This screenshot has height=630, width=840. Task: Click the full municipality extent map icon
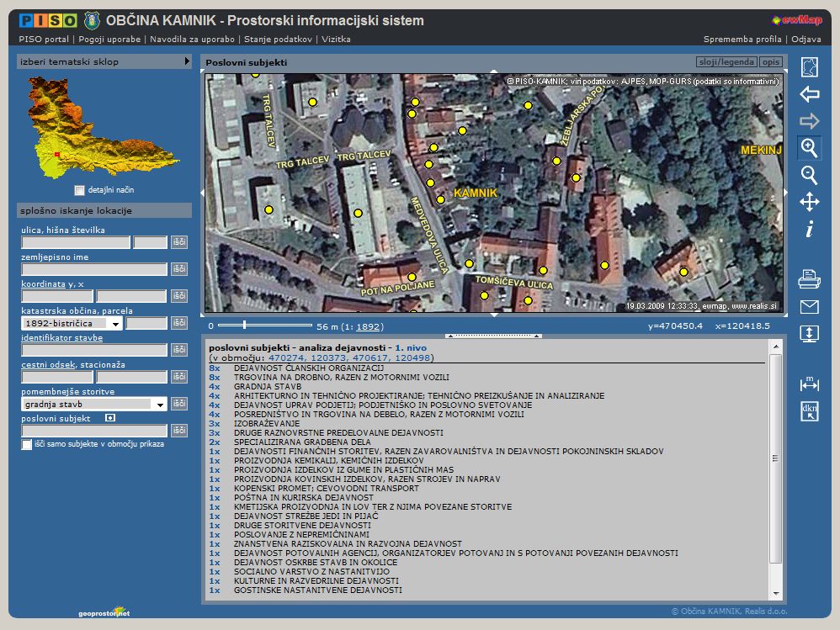pyautogui.click(x=809, y=67)
